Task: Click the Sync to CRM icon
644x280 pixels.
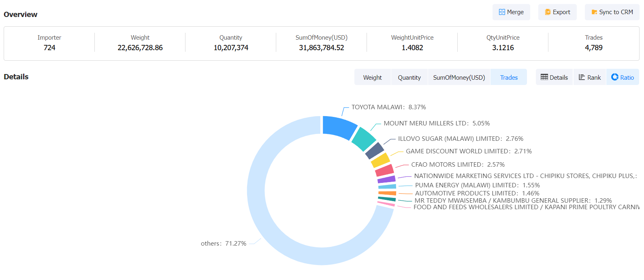Action: tap(594, 12)
